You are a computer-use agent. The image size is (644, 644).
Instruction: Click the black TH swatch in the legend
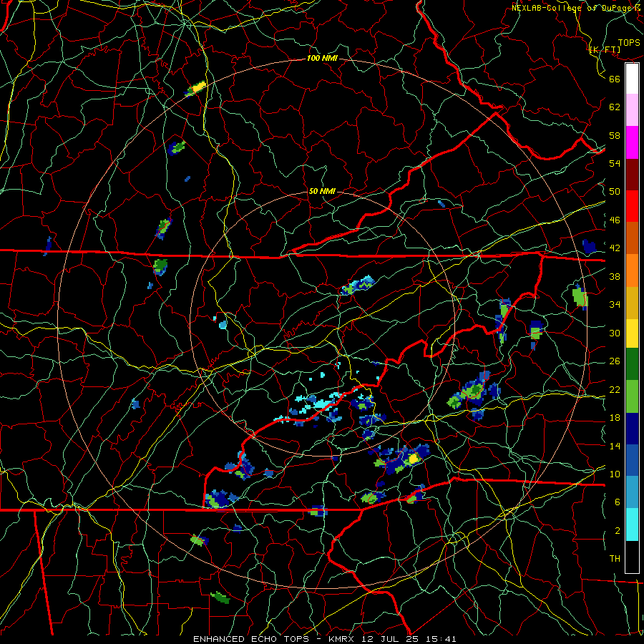coord(632,557)
